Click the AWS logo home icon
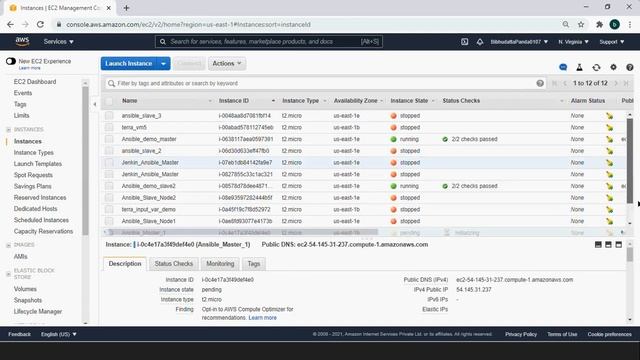Viewport: 640px width, 360px height. (x=22, y=41)
